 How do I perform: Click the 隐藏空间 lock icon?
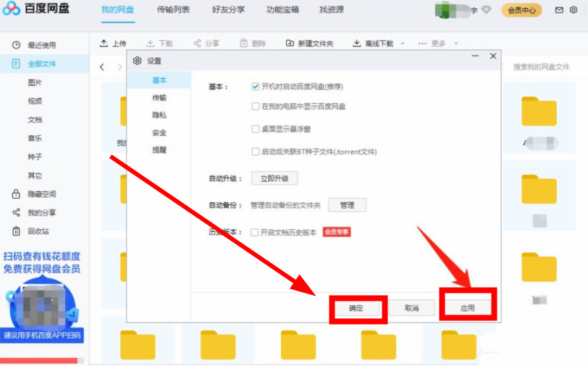point(16,194)
